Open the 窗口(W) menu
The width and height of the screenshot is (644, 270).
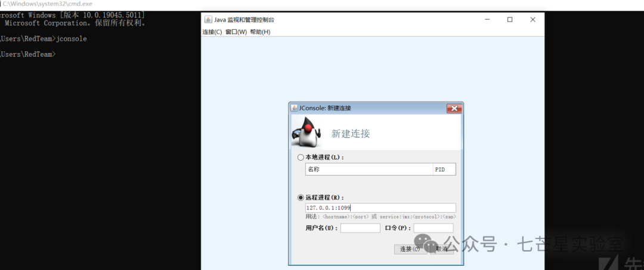tap(236, 32)
